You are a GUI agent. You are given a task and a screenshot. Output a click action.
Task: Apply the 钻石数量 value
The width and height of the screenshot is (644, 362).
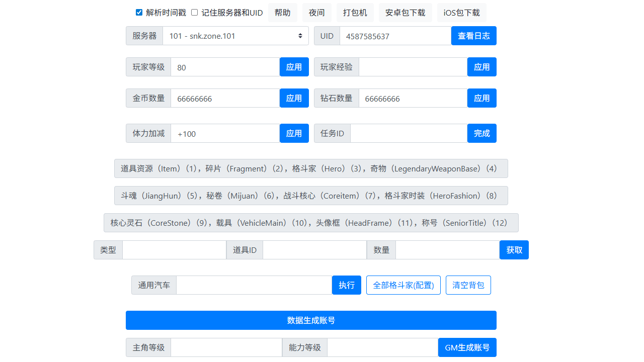[481, 98]
